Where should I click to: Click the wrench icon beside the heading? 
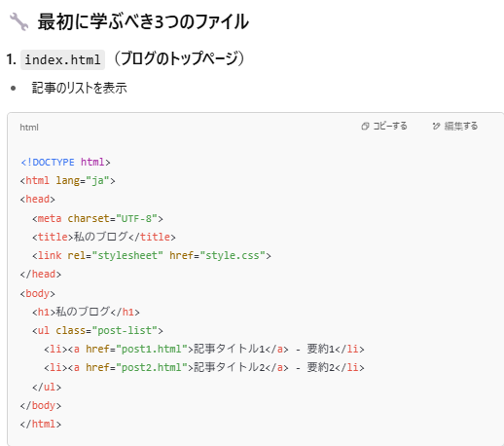18,21
